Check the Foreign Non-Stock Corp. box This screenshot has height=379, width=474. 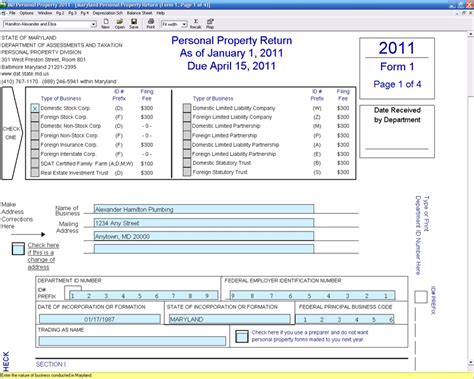[x=35, y=135]
